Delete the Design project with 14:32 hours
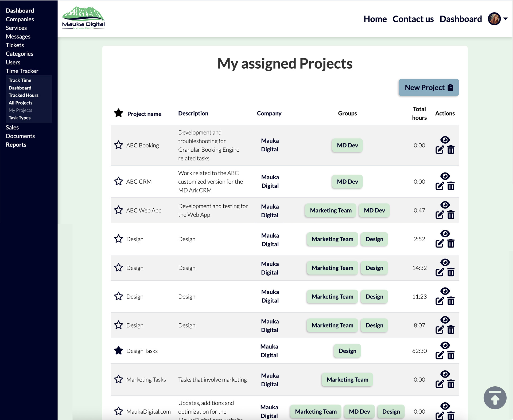 (x=451, y=272)
